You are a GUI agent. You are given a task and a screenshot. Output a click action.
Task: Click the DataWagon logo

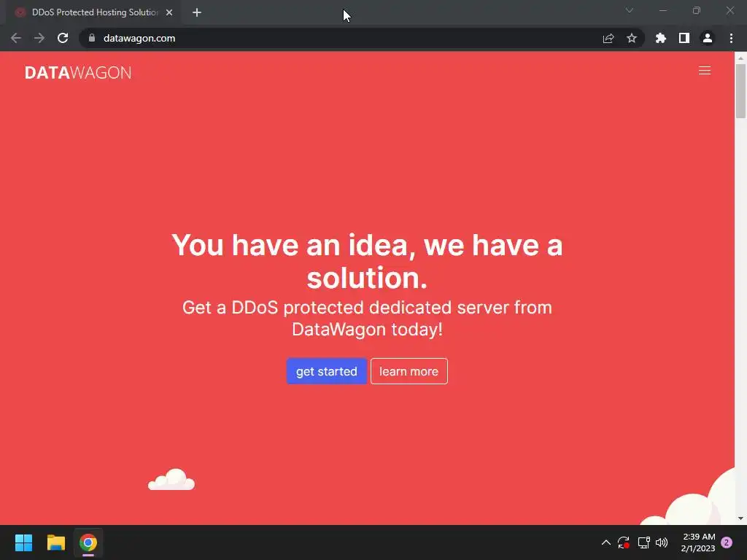pyautogui.click(x=78, y=72)
